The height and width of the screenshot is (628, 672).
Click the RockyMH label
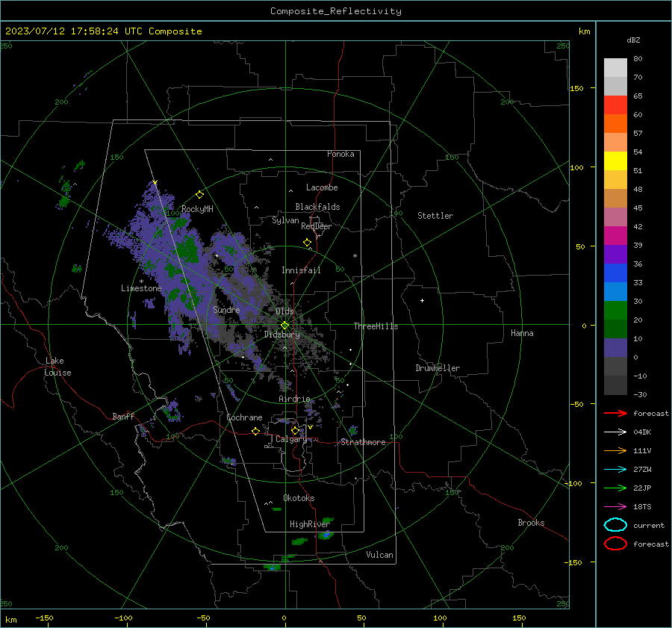coord(197,209)
